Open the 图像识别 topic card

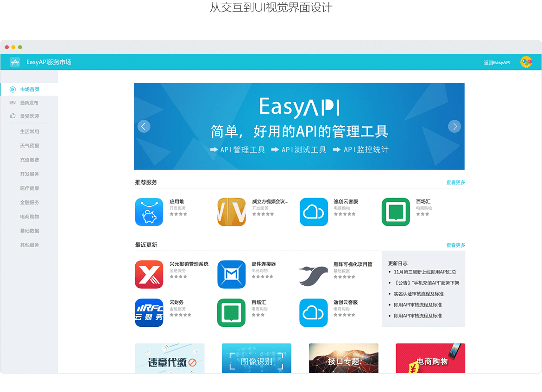257,358
